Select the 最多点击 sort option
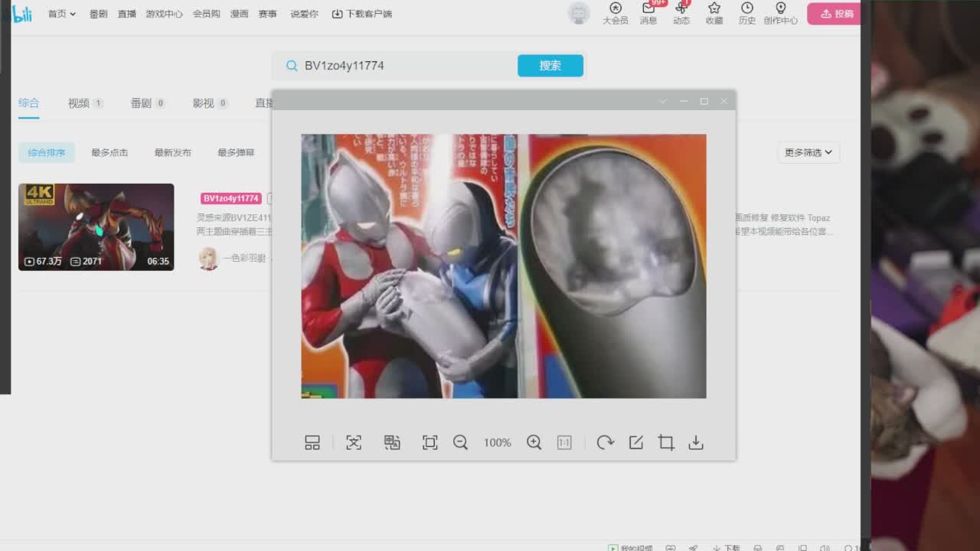This screenshot has height=551, width=980. click(x=109, y=152)
